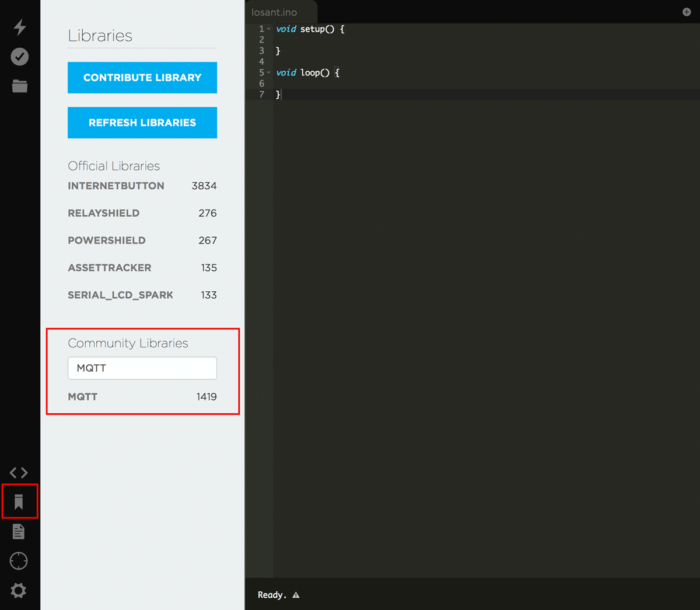The width and height of the screenshot is (700, 610).
Task: Click the Verify checkmark icon
Action: pos(20,57)
